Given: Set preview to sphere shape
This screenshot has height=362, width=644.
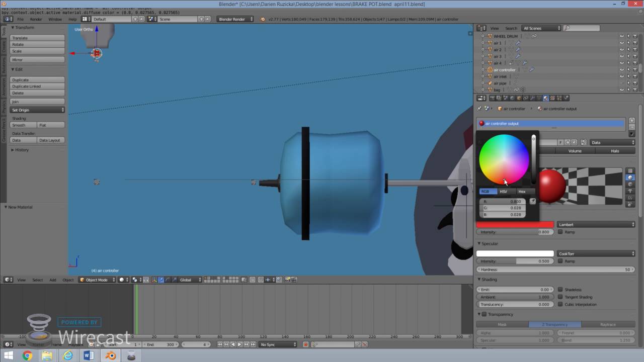Looking at the screenshot, I should [x=630, y=177].
